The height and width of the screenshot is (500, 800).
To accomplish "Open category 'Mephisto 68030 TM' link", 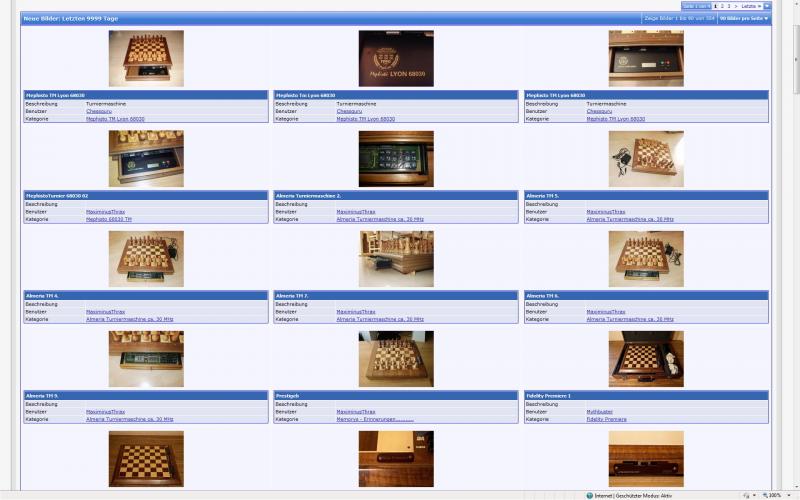I will click(x=109, y=219).
